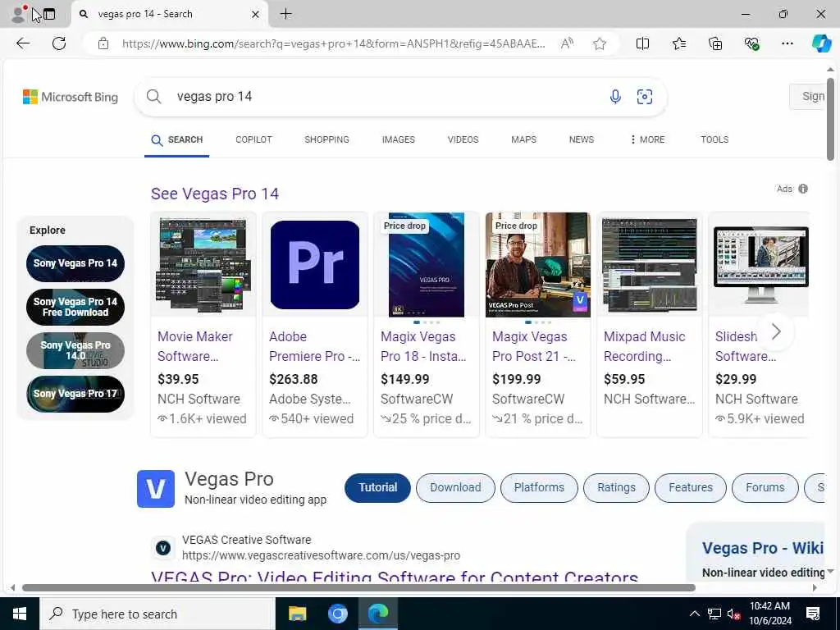Select the Platforms pill

coord(539,487)
